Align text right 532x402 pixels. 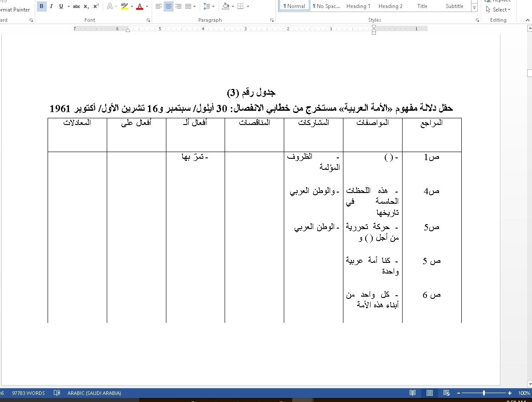point(178,6)
